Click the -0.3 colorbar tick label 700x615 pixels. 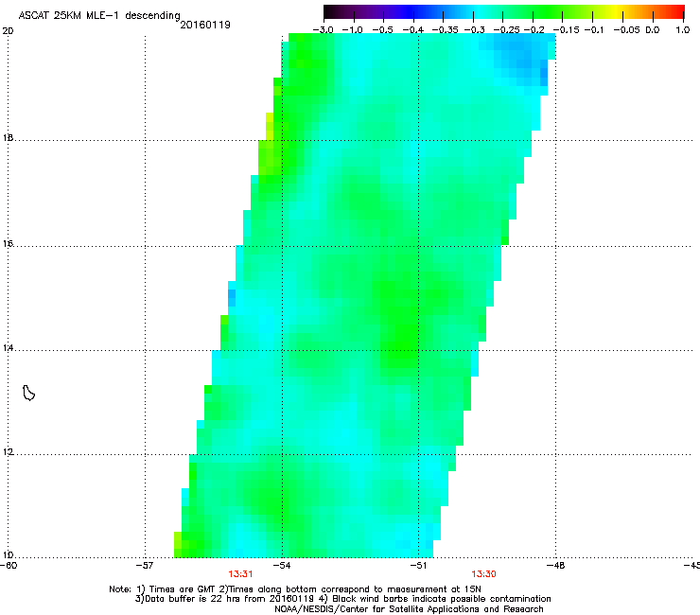(475, 30)
